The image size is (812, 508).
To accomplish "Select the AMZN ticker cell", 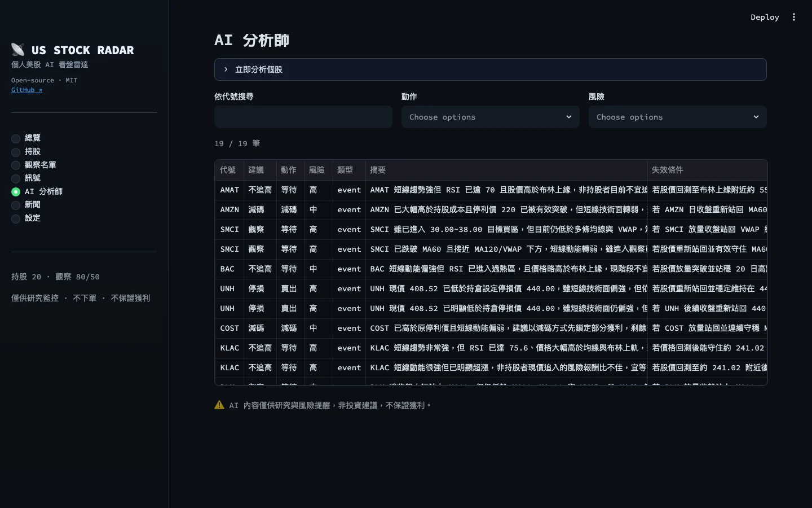I will click(229, 209).
